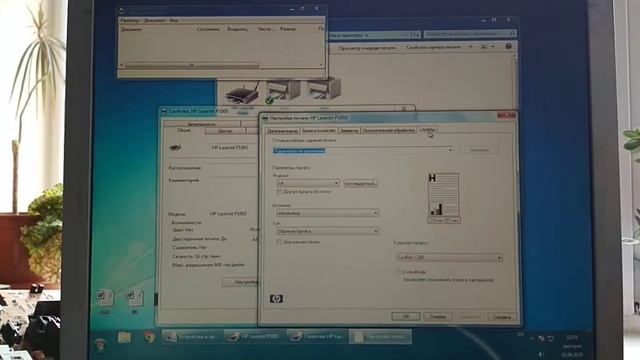This screenshot has width=640, height=360.
Task: Show hidden system tray icons arrow
Action: (x=531, y=338)
